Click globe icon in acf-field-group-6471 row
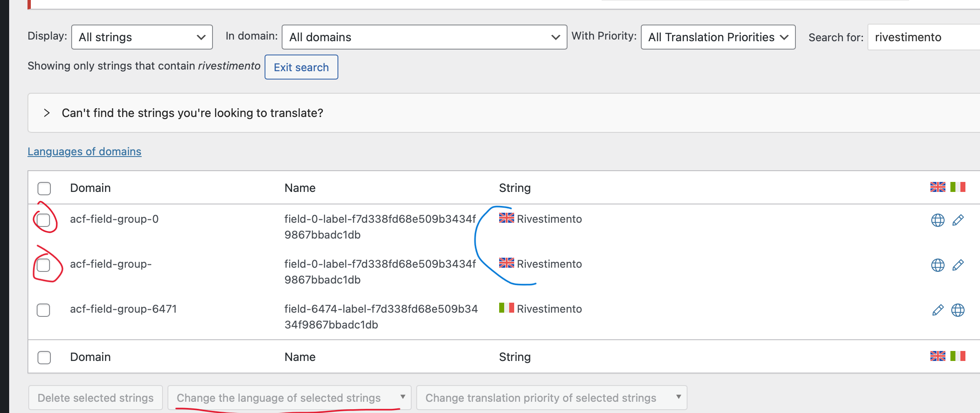Screen dimensions: 980x413 [x=958, y=310]
